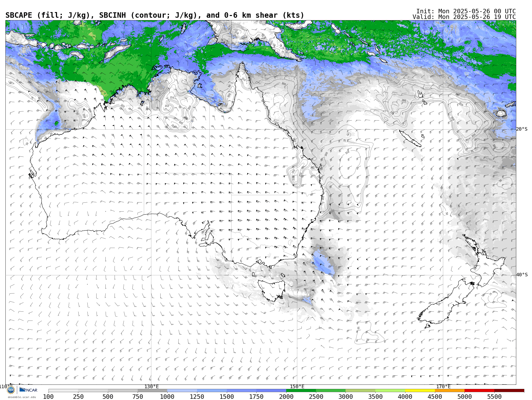Pick the lime swatch between 3500 and 4000
This screenshot has width=532, height=400.
(390, 391)
